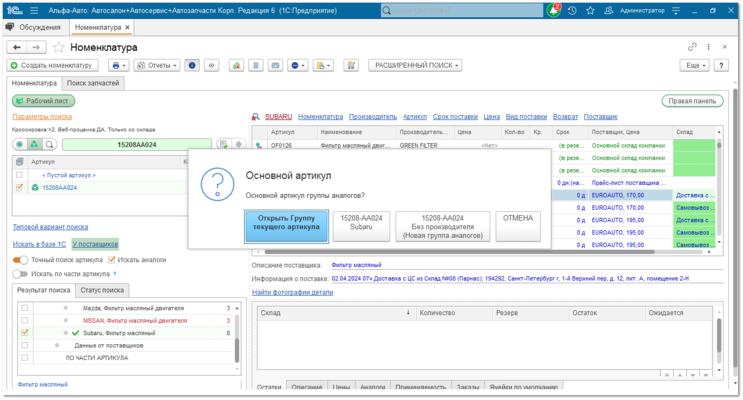Uncheck the Subaru Фильтр масляный checkbox

25,333
